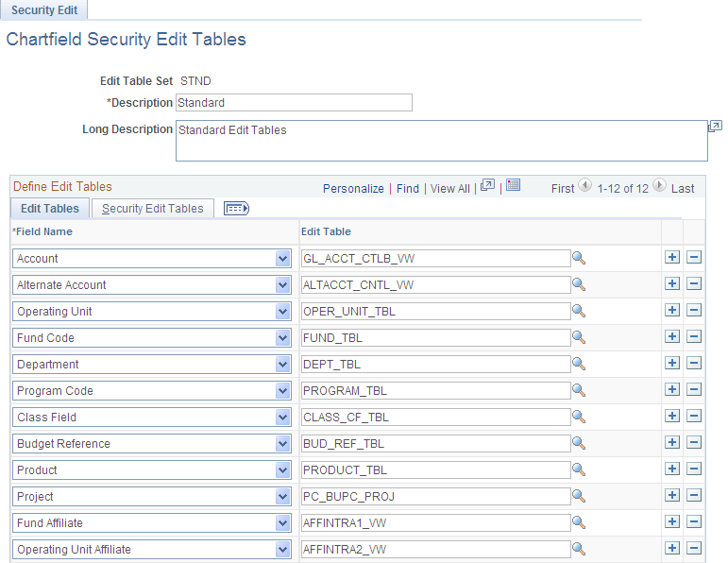The width and height of the screenshot is (728, 563).
Task: Open the Alternate Account field dropdown
Action: coord(282,284)
